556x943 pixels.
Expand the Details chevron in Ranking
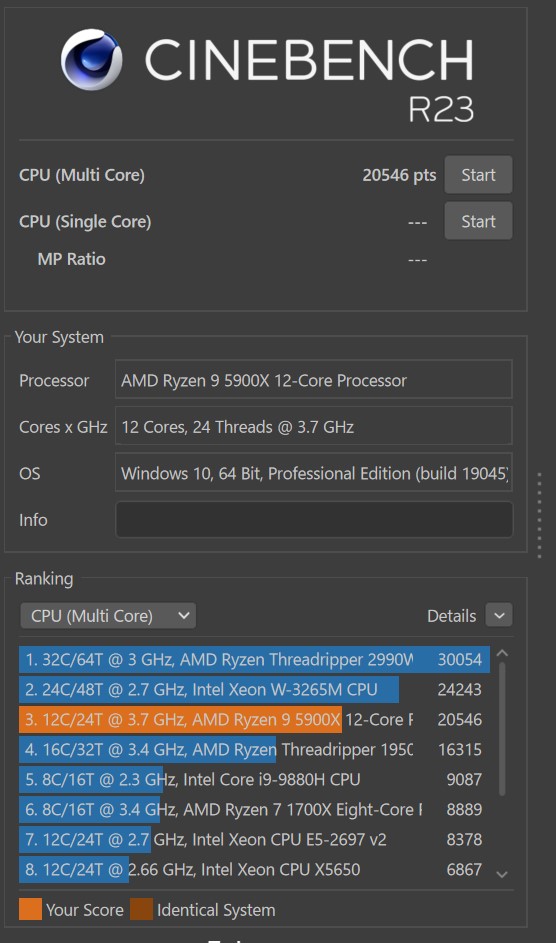(499, 615)
